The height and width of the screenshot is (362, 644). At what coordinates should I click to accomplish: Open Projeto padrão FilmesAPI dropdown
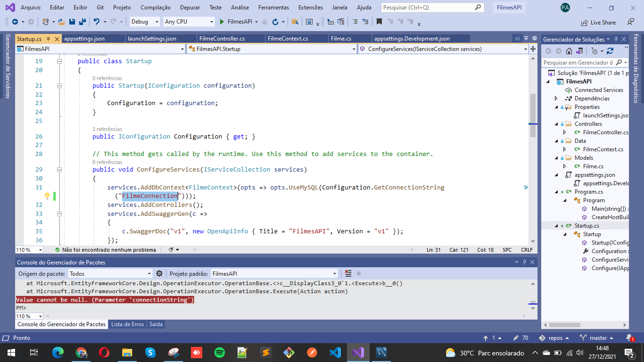(x=274, y=273)
